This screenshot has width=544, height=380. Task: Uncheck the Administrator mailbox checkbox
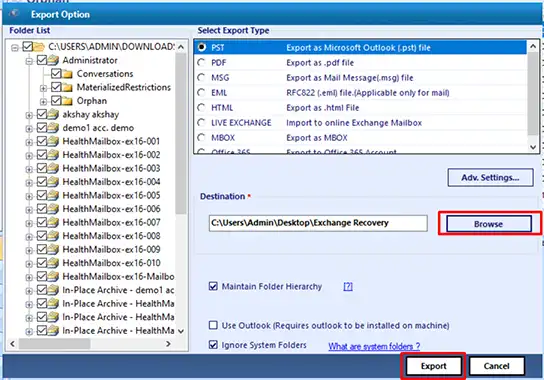[x=42, y=60]
